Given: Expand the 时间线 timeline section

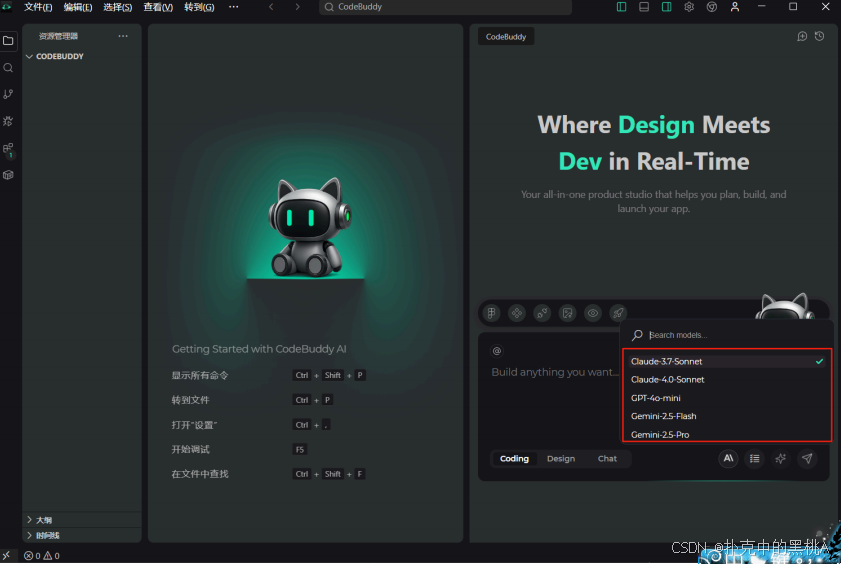Looking at the screenshot, I should click(82, 536).
